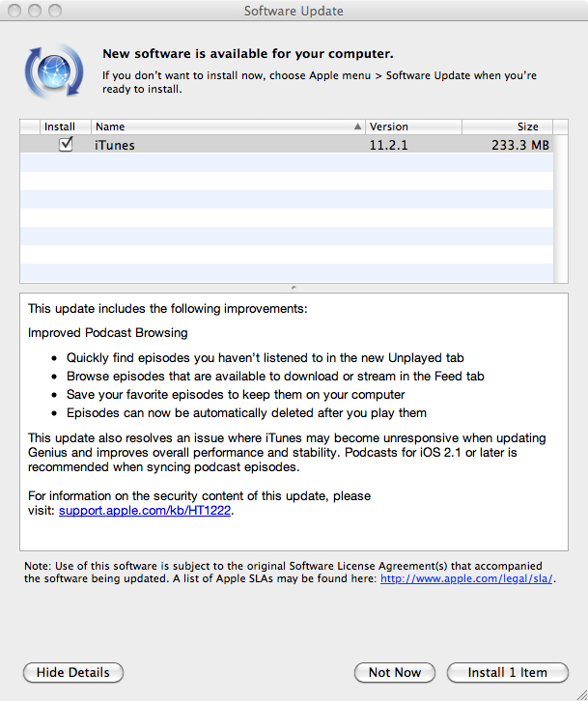The image size is (588, 701).
Task: Click the window minimize button
Action: 35,11
